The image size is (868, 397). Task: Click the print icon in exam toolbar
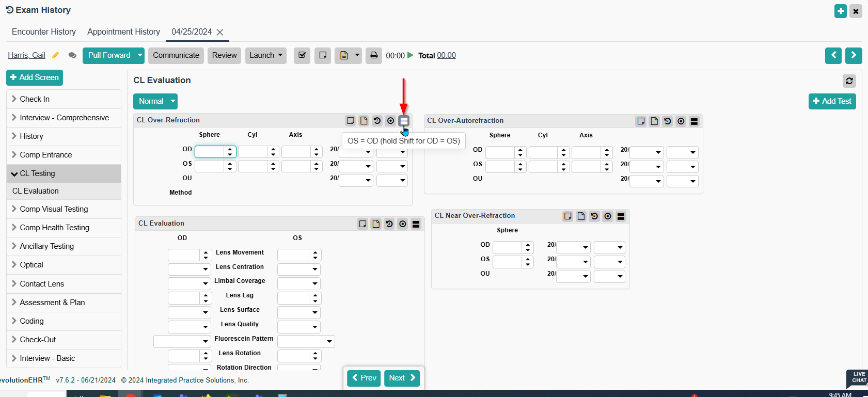pos(374,55)
